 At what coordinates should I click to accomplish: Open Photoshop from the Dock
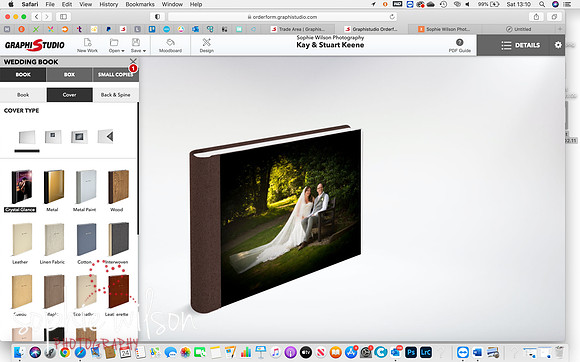pos(411,352)
